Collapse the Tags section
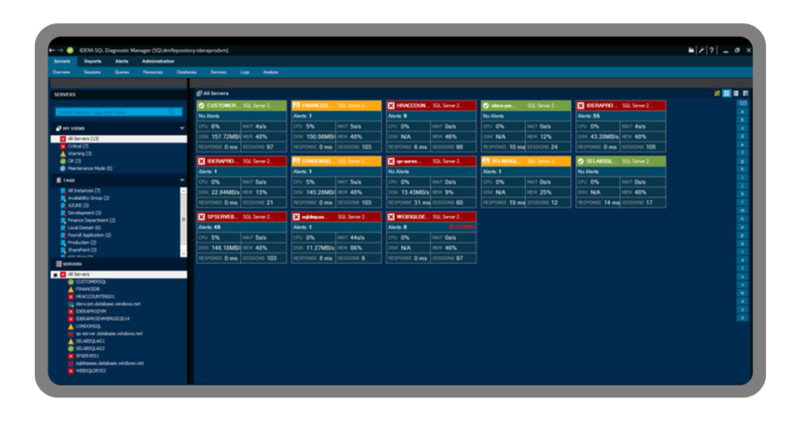This screenshot has width=800, height=425. (182, 180)
